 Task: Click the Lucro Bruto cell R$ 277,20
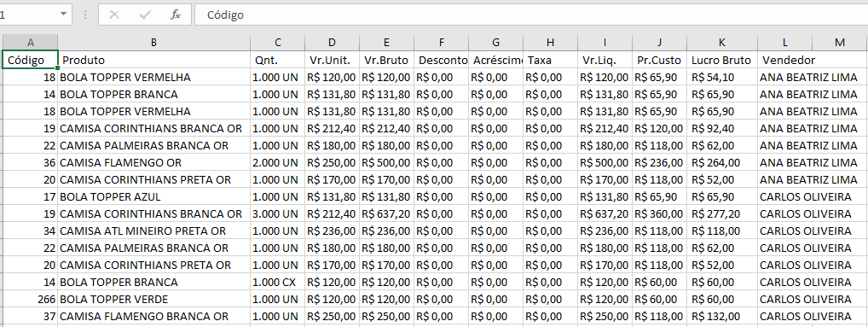(x=722, y=214)
